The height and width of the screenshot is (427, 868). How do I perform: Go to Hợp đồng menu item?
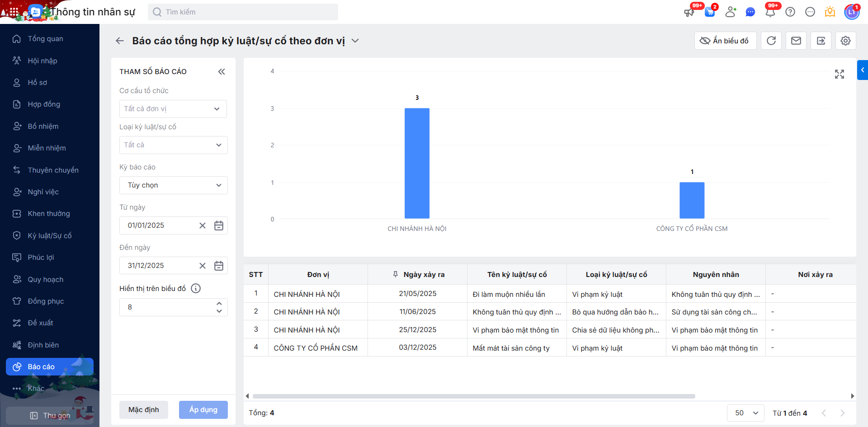(44, 104)
